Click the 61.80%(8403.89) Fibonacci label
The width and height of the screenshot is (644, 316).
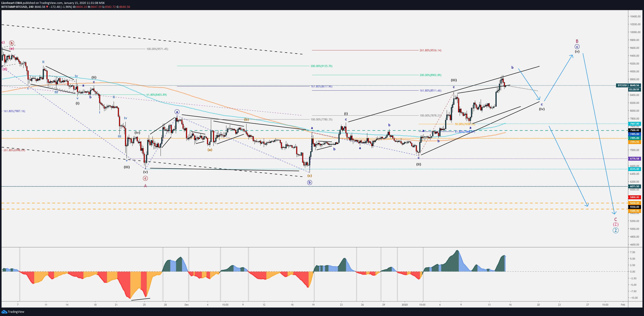(x=157, y=95)
